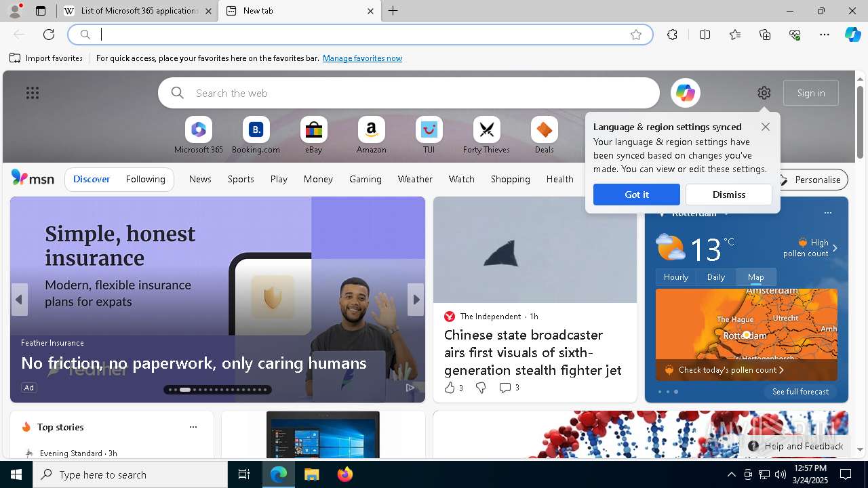Open the Copilot sidebar icon
The width and height of the screenshot is (868, 488).
coord(852,35)
